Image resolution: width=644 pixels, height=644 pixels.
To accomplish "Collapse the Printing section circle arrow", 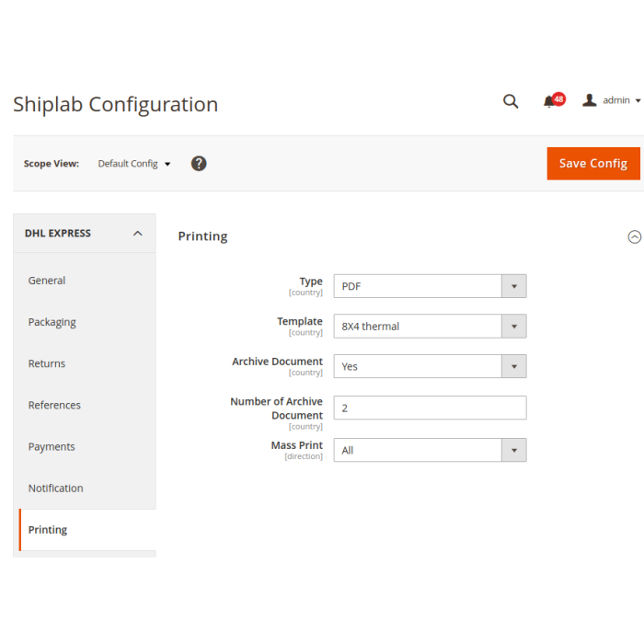I will point(634,236).
